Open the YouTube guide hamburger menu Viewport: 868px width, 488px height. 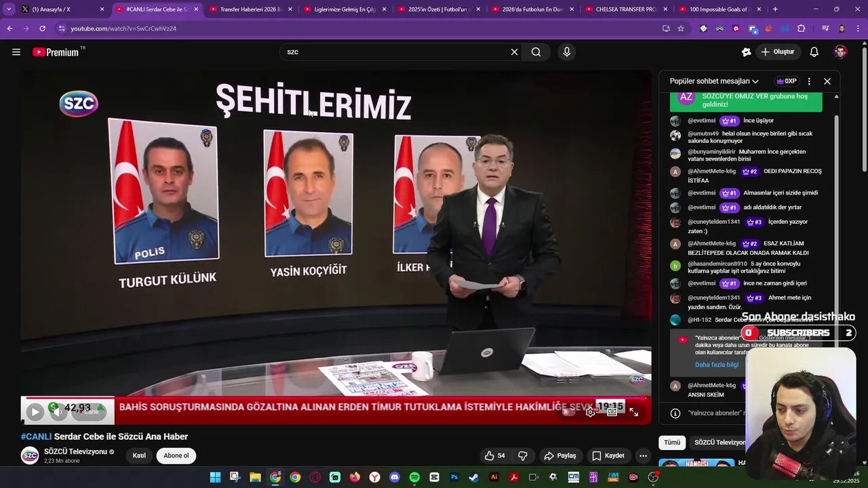tap(16, 52)
